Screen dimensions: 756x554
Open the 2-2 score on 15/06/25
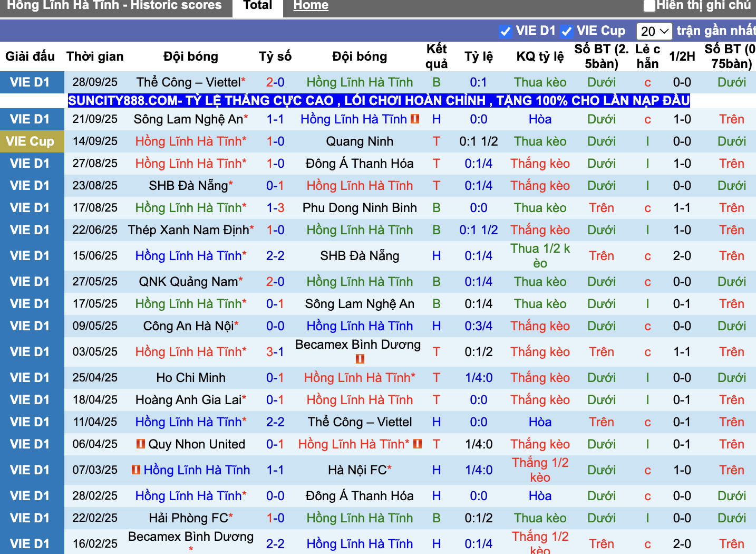tap(275, 256)
